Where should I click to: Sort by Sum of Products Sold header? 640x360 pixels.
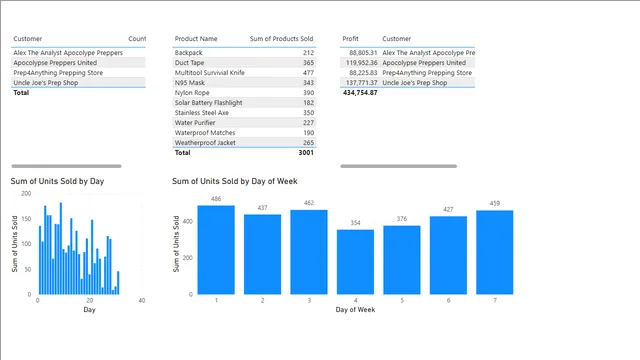(x=281, y=39)
